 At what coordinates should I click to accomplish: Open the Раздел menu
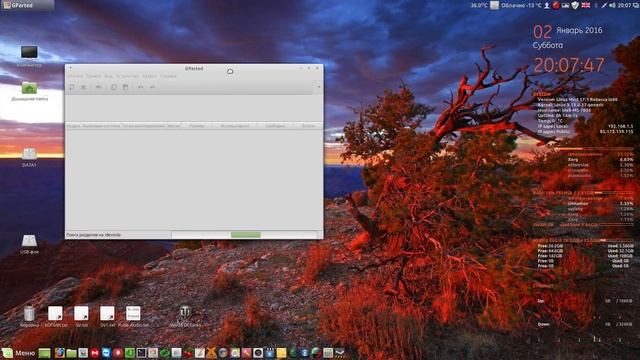coord(149,76)
